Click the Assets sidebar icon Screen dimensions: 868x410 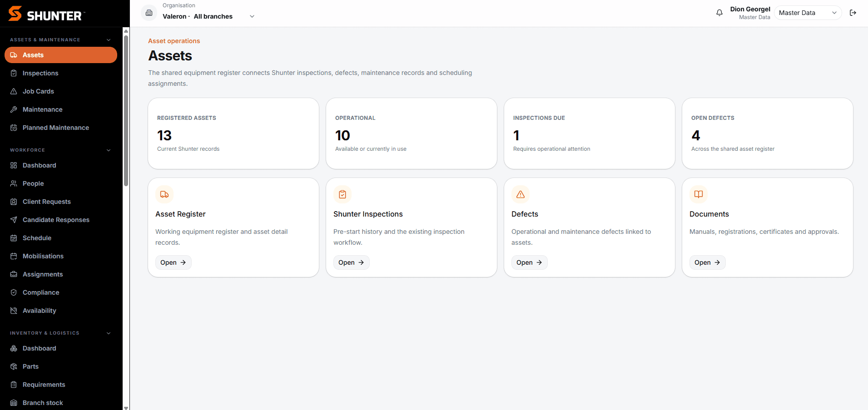point(14,55)
